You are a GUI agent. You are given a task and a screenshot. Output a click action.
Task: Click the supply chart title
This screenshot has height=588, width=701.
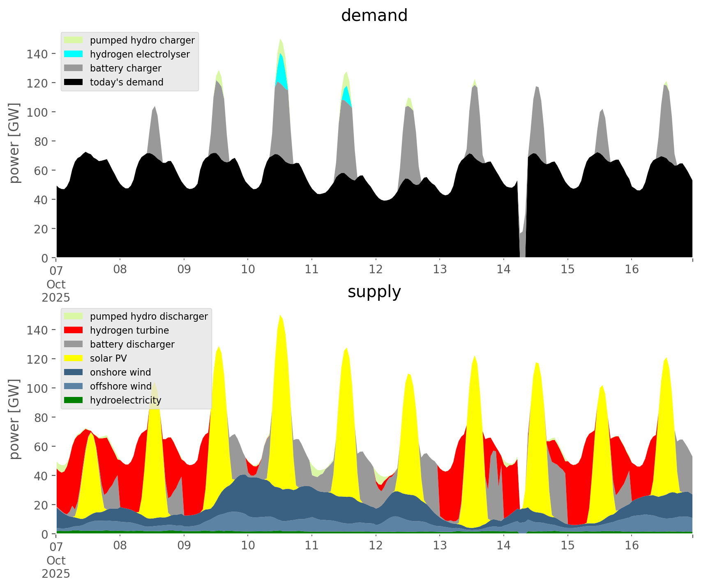pyautogui.click(x=374, y=292)
